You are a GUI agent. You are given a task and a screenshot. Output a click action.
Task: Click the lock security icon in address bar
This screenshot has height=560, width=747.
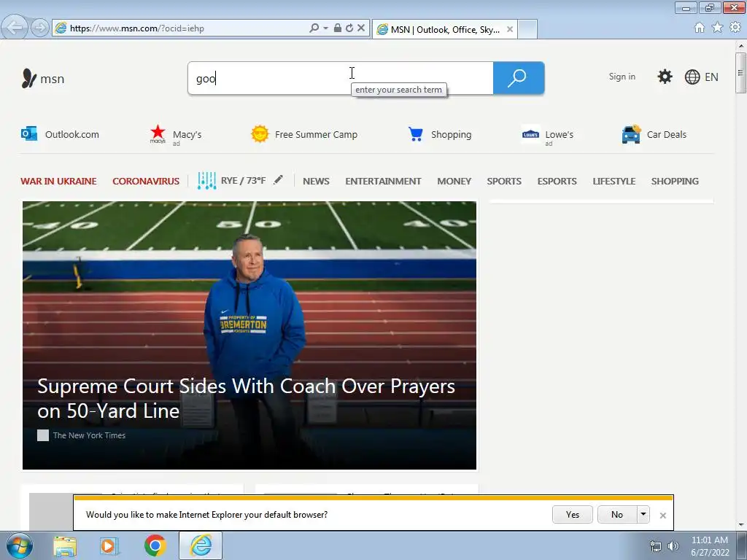(x=337, y=28)
